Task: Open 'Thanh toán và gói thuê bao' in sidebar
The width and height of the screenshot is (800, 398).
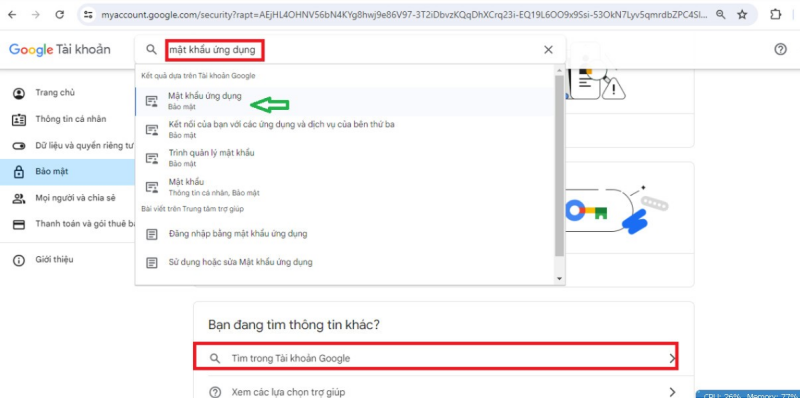Action: click(x=67, y=224)
